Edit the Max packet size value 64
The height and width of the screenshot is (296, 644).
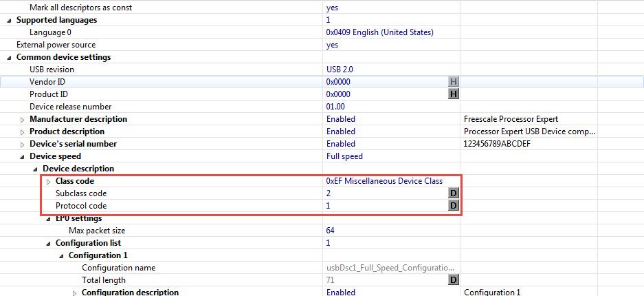[x=331, y=230]
